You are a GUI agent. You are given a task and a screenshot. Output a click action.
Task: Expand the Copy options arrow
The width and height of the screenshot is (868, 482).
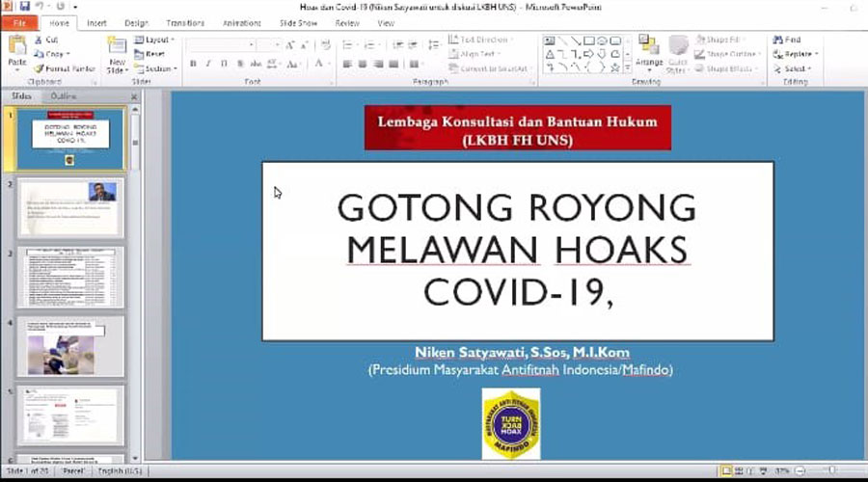coord(68,54)
